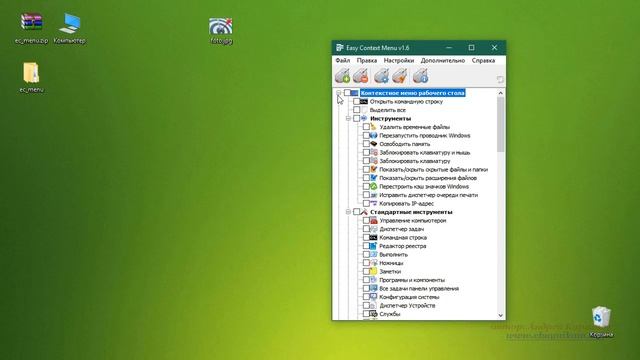This screenshot has height=360, width=640.
Task: Check the Исправить диспетчер очереди печати checkbox
Action: 366,195
